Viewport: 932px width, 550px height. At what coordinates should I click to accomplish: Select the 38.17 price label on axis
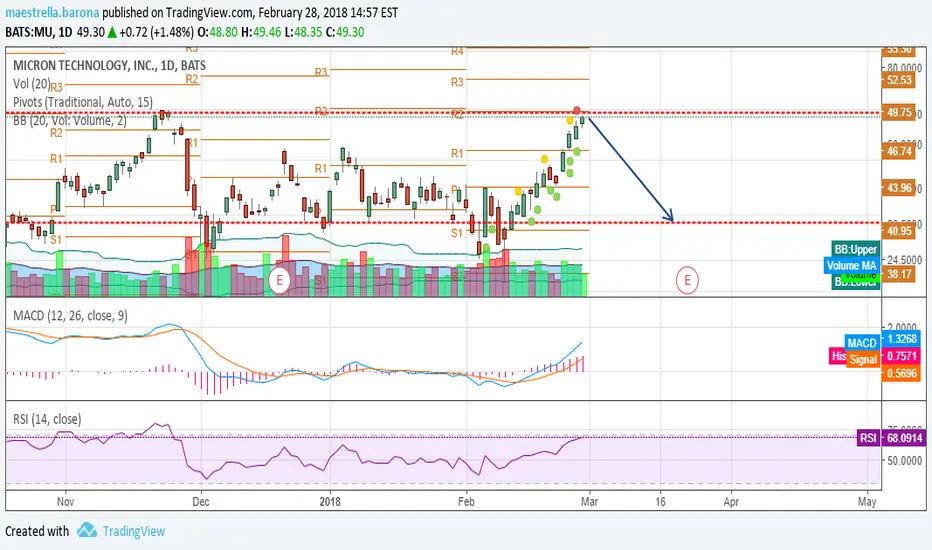click(x=899, y=274)
